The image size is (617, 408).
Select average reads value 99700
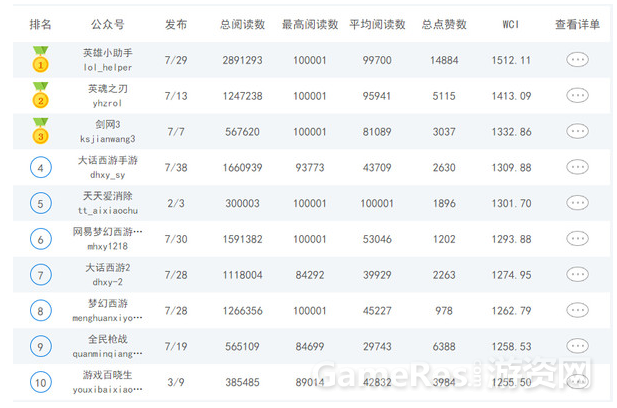pyautogui.click(x=377, y=60)
